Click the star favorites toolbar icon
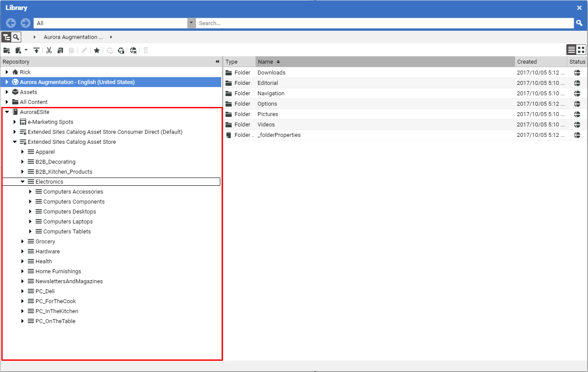This screenshot has height=372, width=588. pos(96,50)
